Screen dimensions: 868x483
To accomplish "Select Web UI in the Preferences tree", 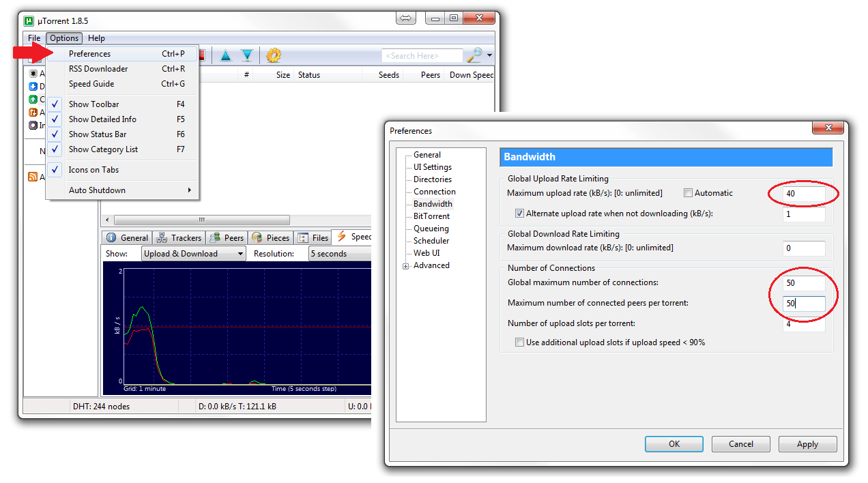I will [426, 253].
